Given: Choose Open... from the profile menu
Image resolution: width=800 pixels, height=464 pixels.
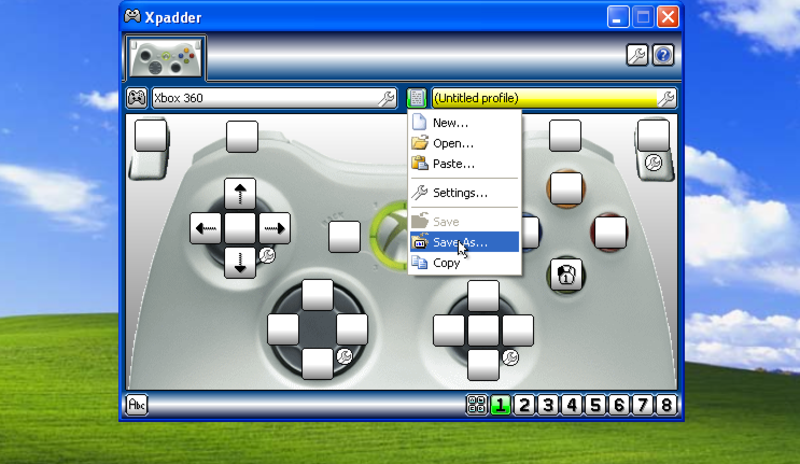Looking at the screenshot, I should tap(464, 143).
